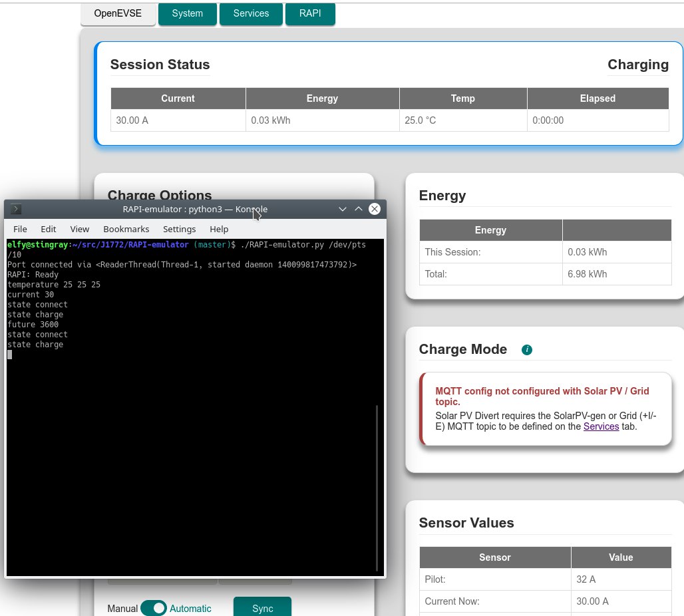
Task: Open the Services tab
Action: point(251,14)
